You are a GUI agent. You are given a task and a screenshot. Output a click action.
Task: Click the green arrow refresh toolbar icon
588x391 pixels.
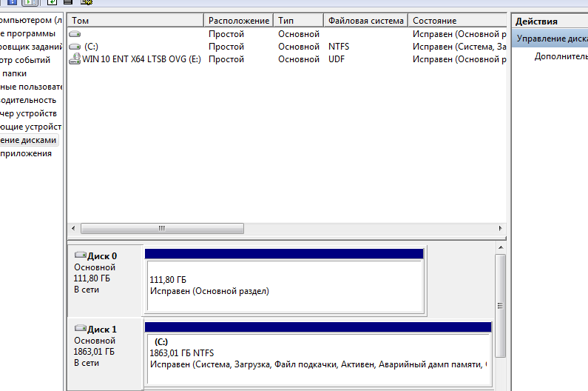pyautogui.click(x=52, y=2)
